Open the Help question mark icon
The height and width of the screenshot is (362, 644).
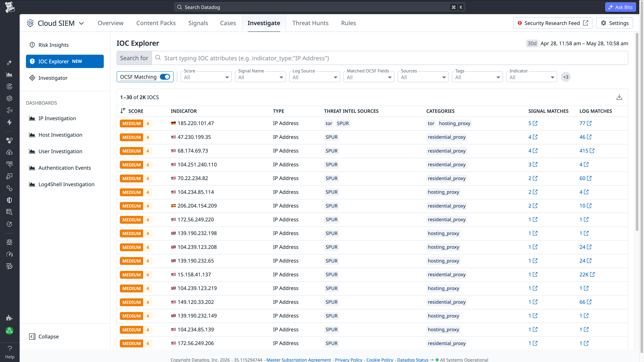point(10,348)
